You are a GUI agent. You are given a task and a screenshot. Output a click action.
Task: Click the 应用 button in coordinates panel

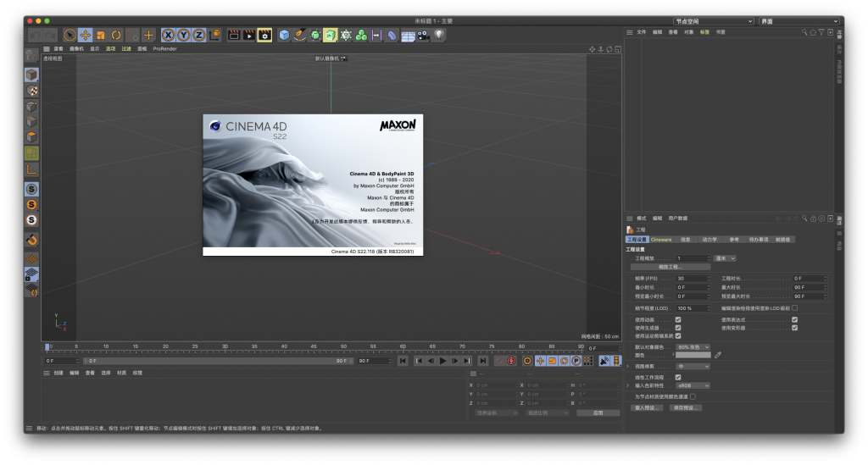point(598,413)
